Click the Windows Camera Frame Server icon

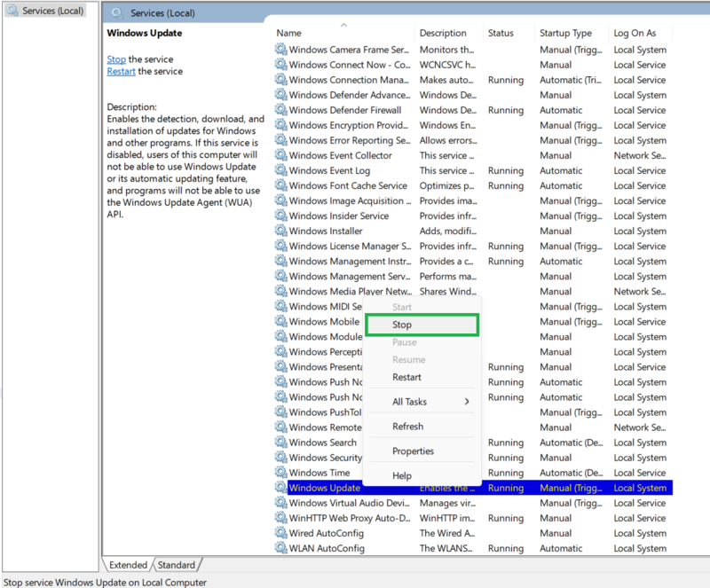tap(281, 51)
